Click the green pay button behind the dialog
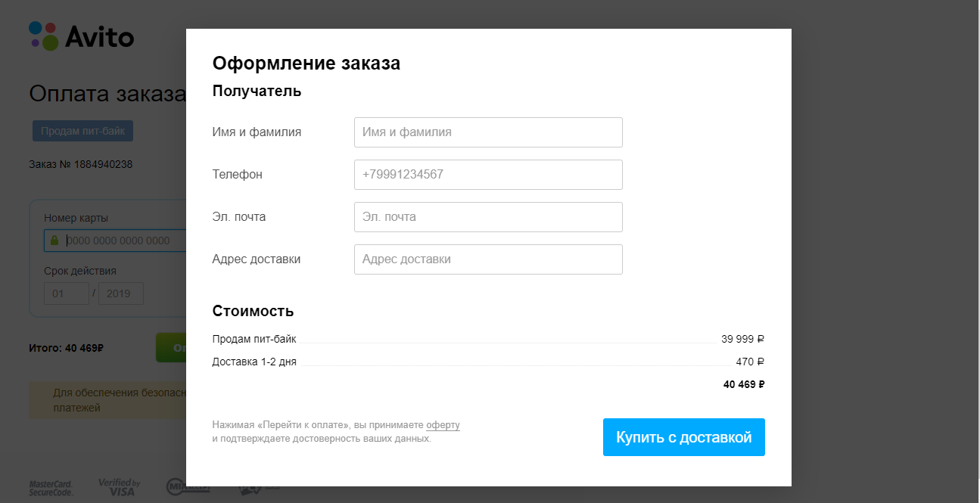 (171, 348)
